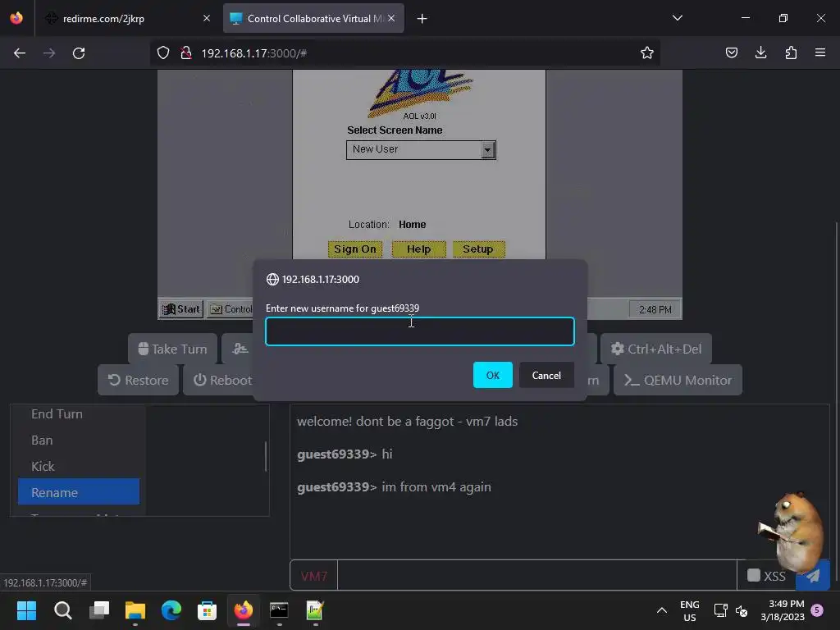This screenshot has width=840, height=630.
Task: Click the muted volume tray icon
Action: (x=742, y=610)
